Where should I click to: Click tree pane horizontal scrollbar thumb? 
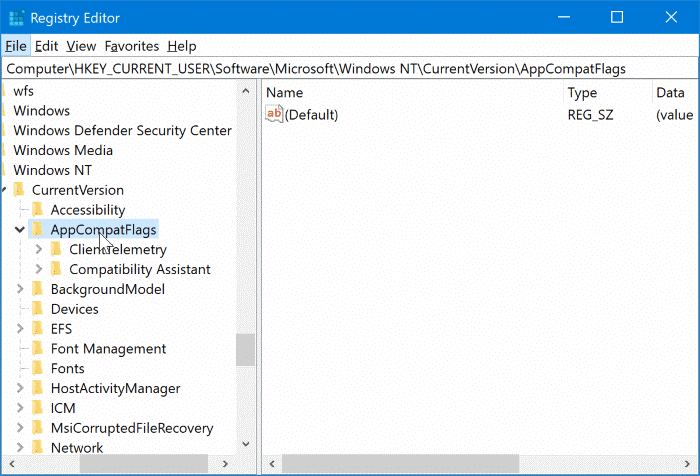pos(144,464)
